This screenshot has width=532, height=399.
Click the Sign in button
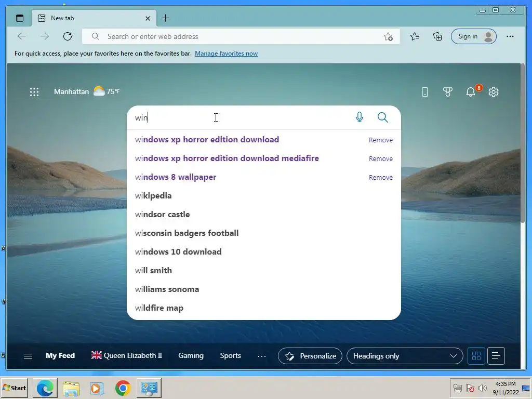point(474,36)
